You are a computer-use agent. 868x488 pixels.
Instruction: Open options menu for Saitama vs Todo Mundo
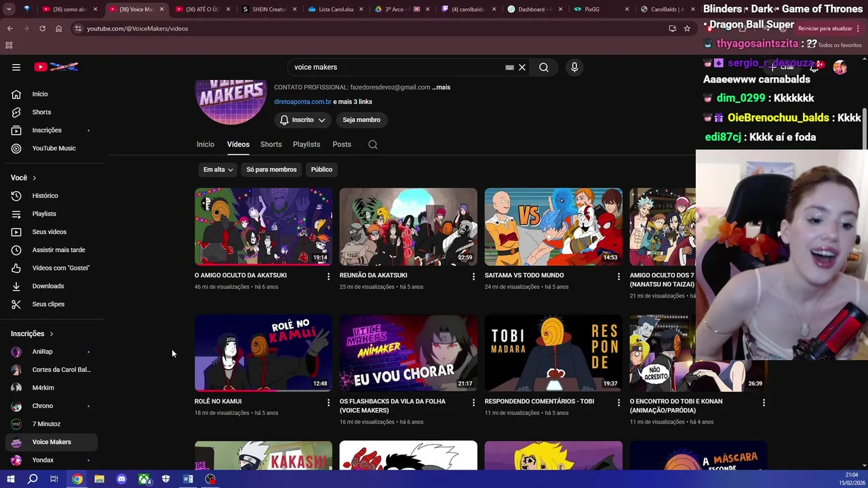tap(618, 276)
